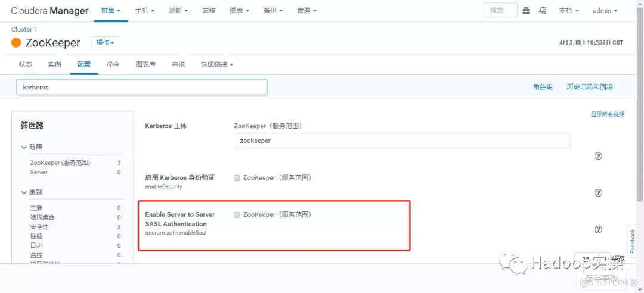644x293 pixels.
Task: Click the kerberos configuration search field
Action: tap(142, 88)
